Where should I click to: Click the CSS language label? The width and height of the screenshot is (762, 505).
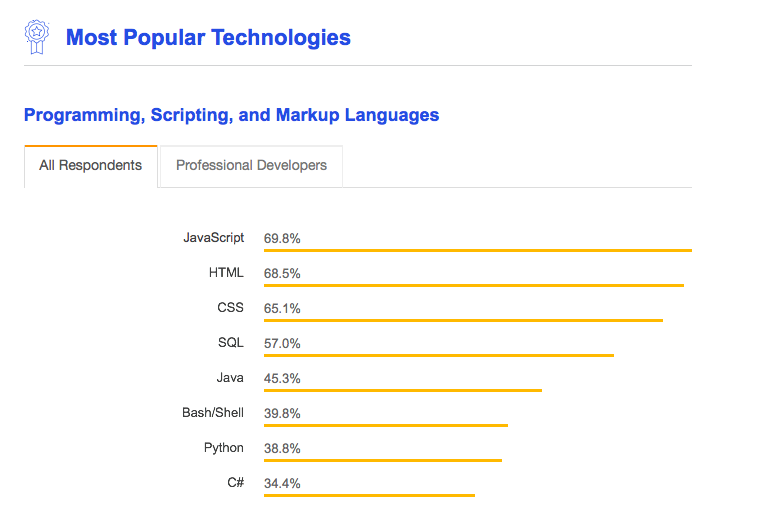pyautogui.click(x=230, y=308)
